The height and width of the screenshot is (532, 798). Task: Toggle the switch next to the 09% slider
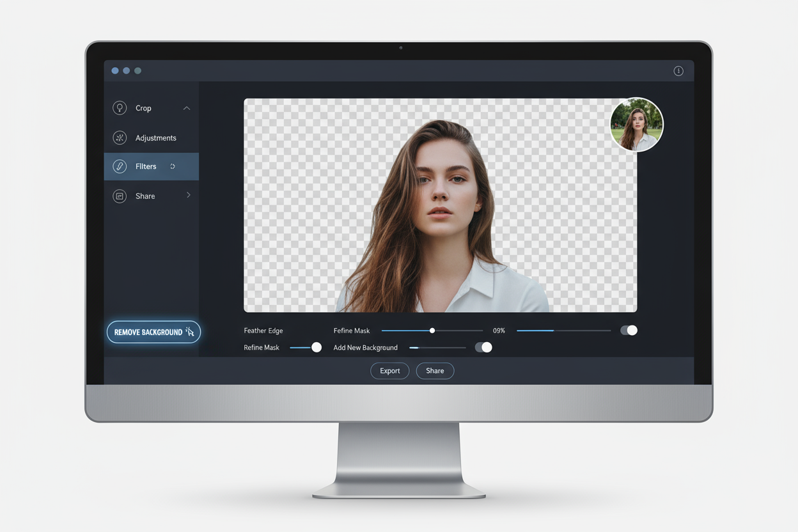(629, 330)
